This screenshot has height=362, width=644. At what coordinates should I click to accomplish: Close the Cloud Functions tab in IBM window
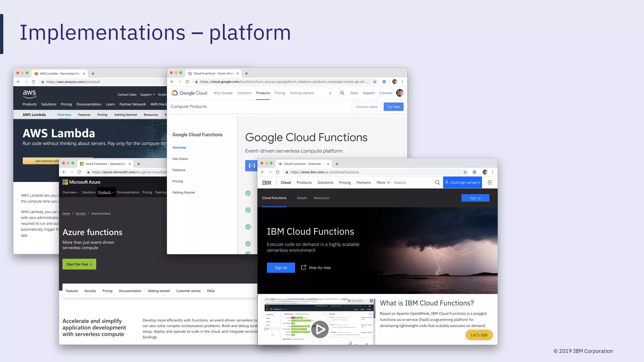point(328,164)
